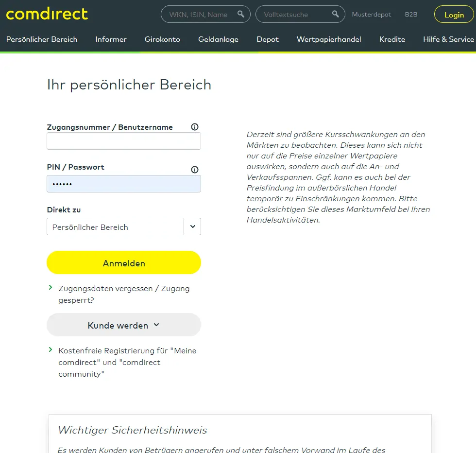This screenshot has width=476, height=453.
Task: Open the Wertpapierhandel navigation menu
Action: tap(329, 39)
